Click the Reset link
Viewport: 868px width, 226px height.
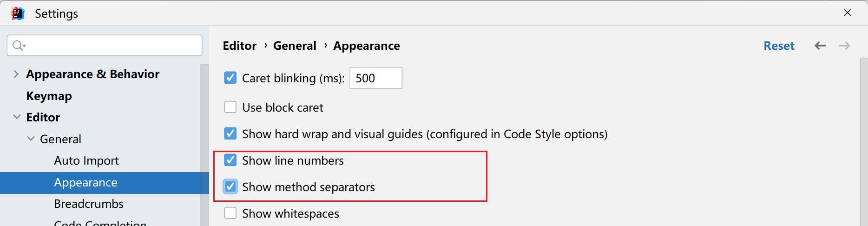[x=779, y=46]
